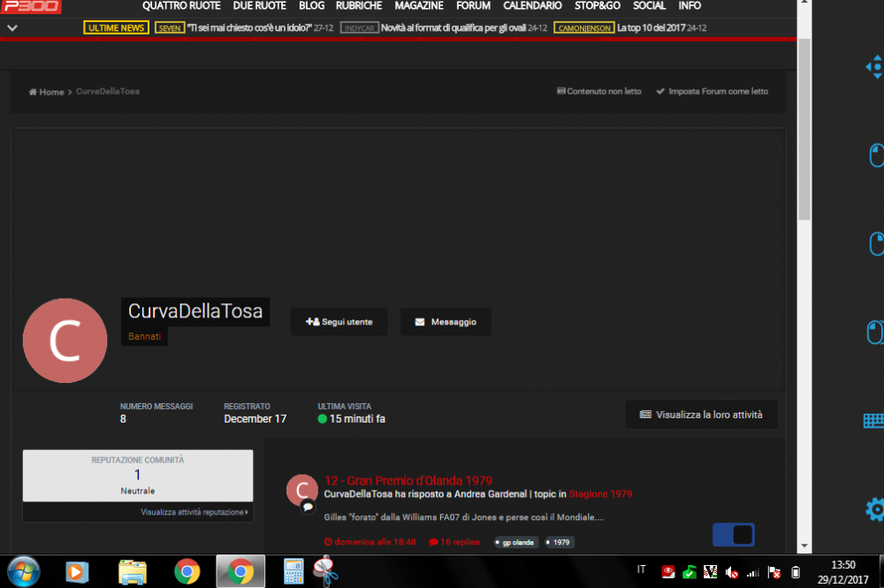Open the Windows calculator from taskbar
884x588 pixels.
[x=293, y=571]
